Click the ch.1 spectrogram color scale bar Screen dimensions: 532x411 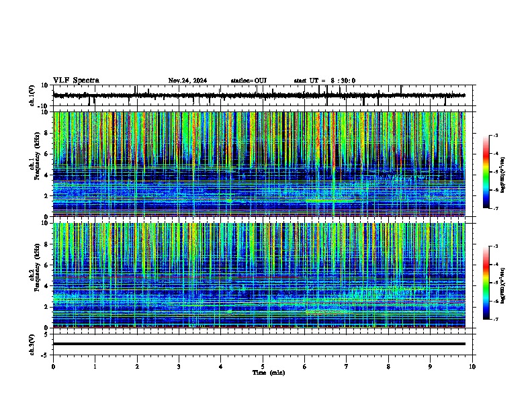486,172
